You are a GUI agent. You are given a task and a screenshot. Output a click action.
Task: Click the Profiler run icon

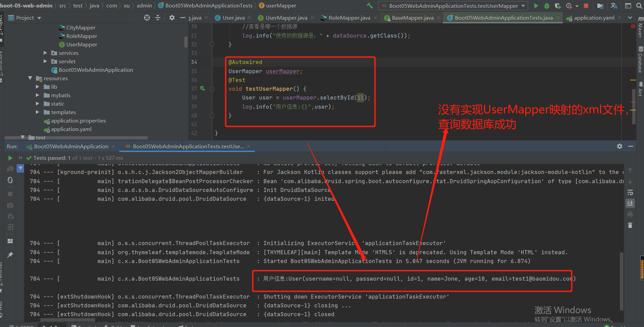(x=569, y=6)
